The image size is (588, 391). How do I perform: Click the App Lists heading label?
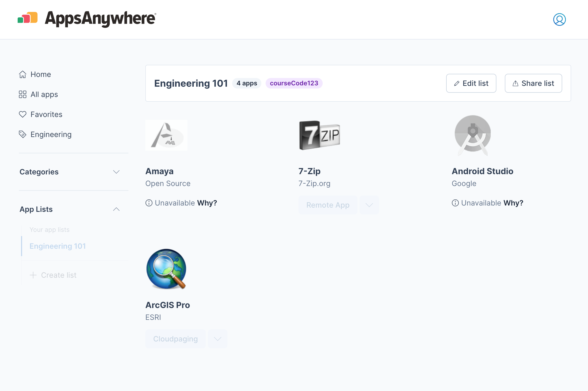(36, 209)
